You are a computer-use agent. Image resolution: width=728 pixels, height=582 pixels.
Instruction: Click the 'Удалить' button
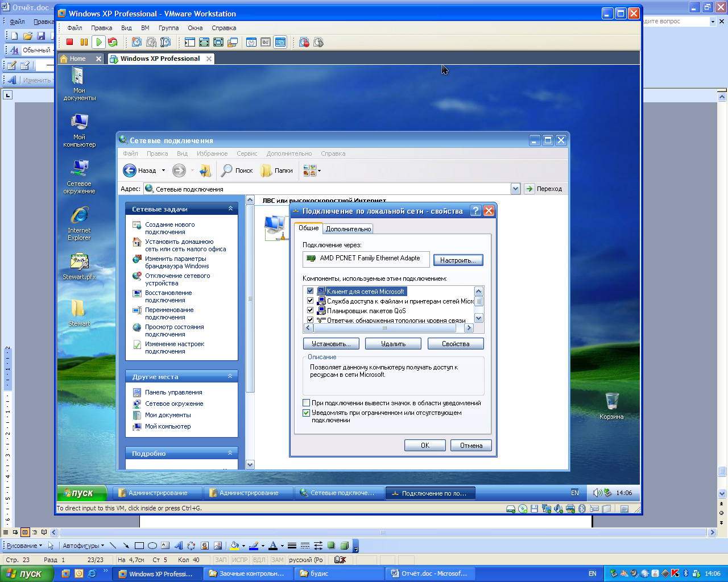click(393, 344)
